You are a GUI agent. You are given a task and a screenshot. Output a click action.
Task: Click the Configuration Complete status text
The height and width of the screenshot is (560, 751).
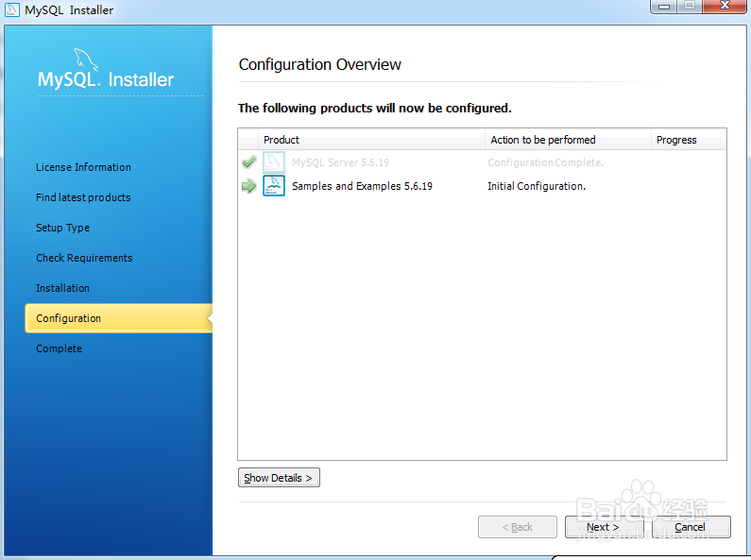tap(545, 162)
